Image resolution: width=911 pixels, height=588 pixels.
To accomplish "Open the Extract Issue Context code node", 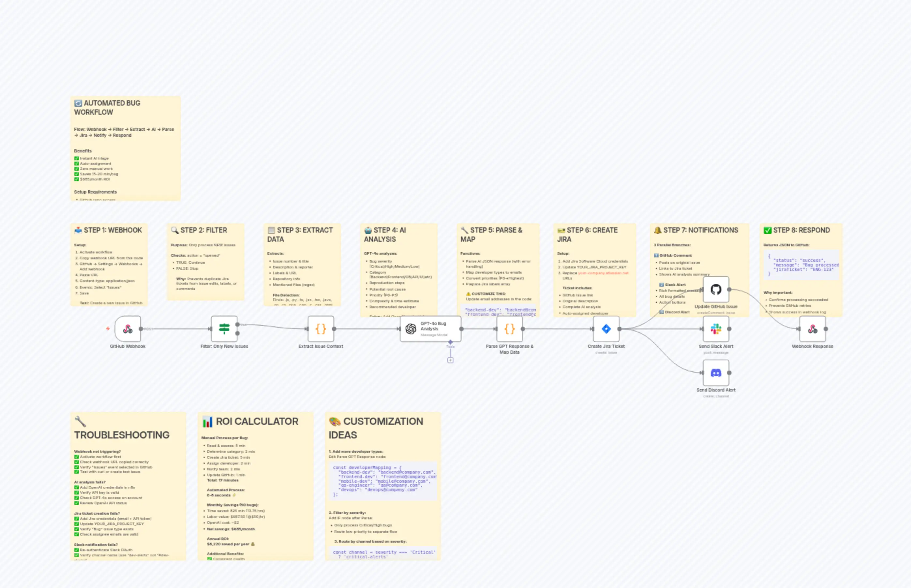I will [321, 328].
